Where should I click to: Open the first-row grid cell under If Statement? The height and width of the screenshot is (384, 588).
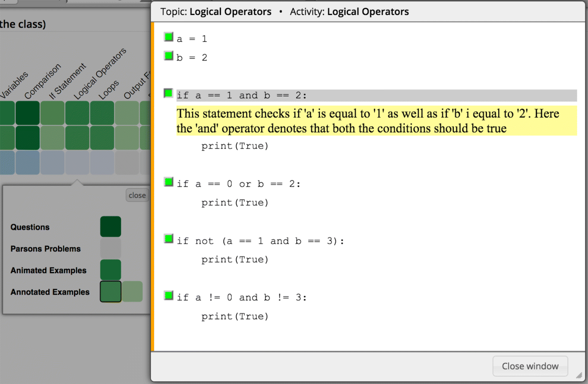pyautogui.click(x=52, y=113)
